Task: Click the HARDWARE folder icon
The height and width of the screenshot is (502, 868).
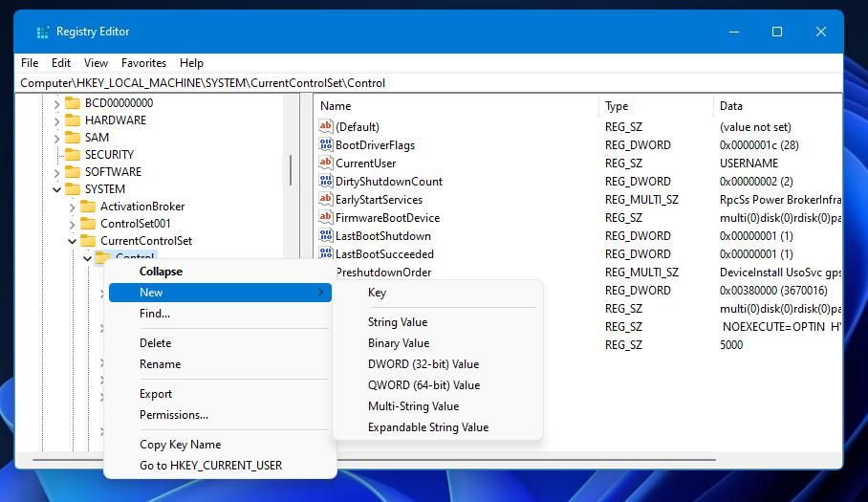Action: click(x=73, y=120)
